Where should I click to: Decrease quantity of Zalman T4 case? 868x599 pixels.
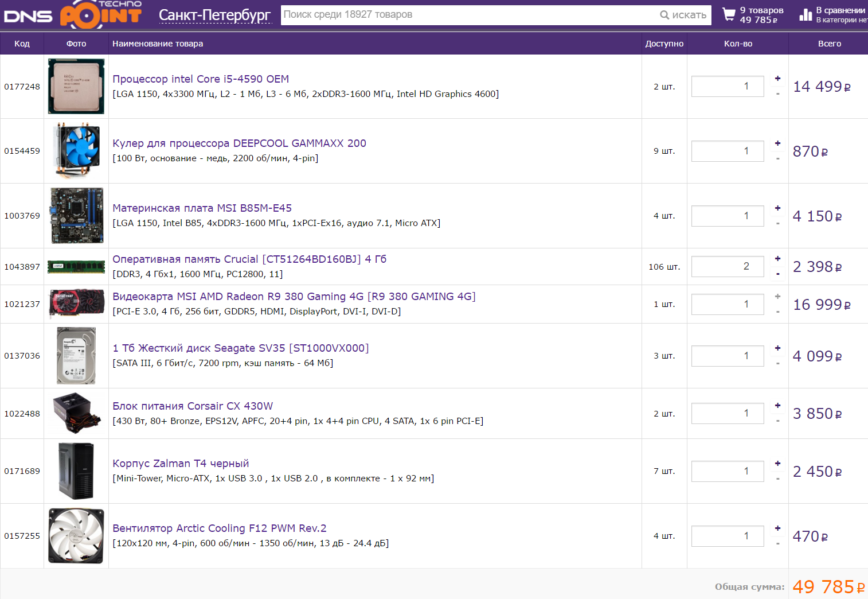(777, 479)
